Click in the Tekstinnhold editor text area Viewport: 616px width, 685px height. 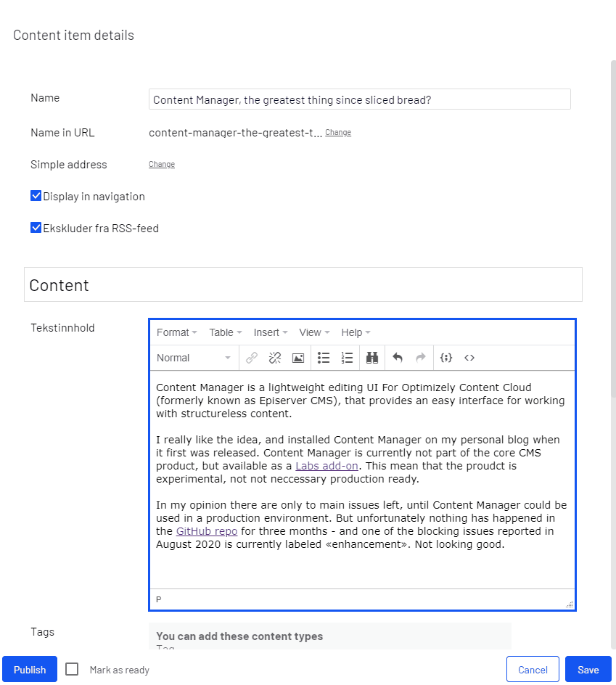[x=362, y=480]
